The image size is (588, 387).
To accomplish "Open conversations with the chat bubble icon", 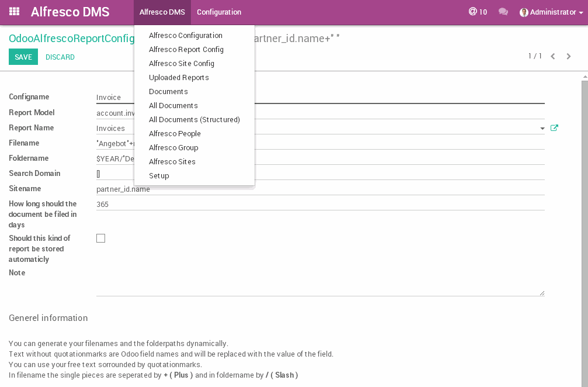I will 503,12.
